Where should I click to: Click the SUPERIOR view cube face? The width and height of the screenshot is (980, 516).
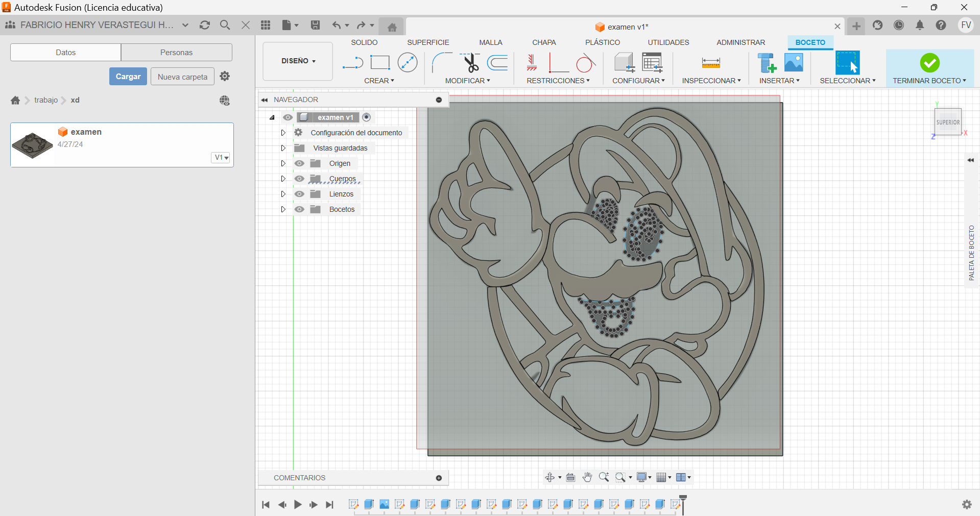click(x=948, y=122)
